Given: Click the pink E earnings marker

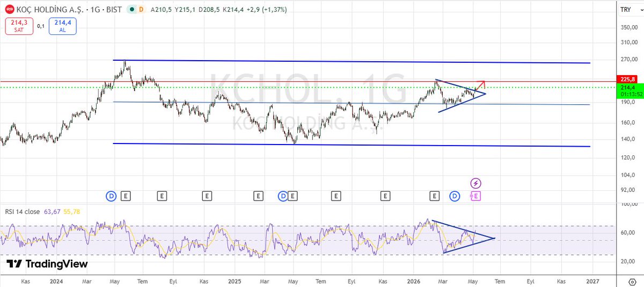Looking at the screenshot, I should [x=475, y=196].
